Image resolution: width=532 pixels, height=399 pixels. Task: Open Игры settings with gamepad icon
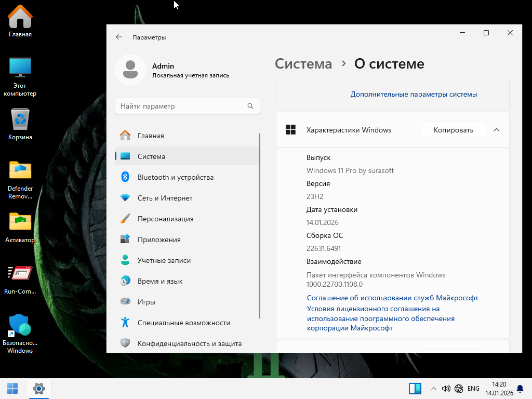[146, 302]
